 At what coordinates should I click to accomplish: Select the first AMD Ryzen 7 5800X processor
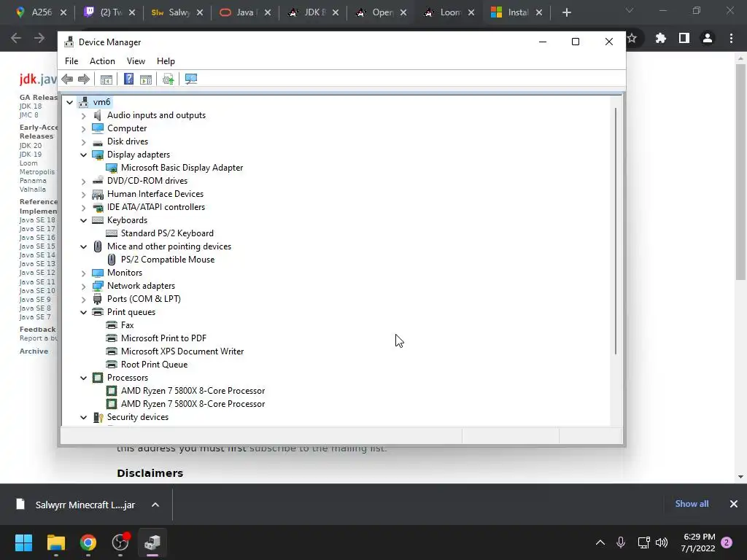coord(193,391)
